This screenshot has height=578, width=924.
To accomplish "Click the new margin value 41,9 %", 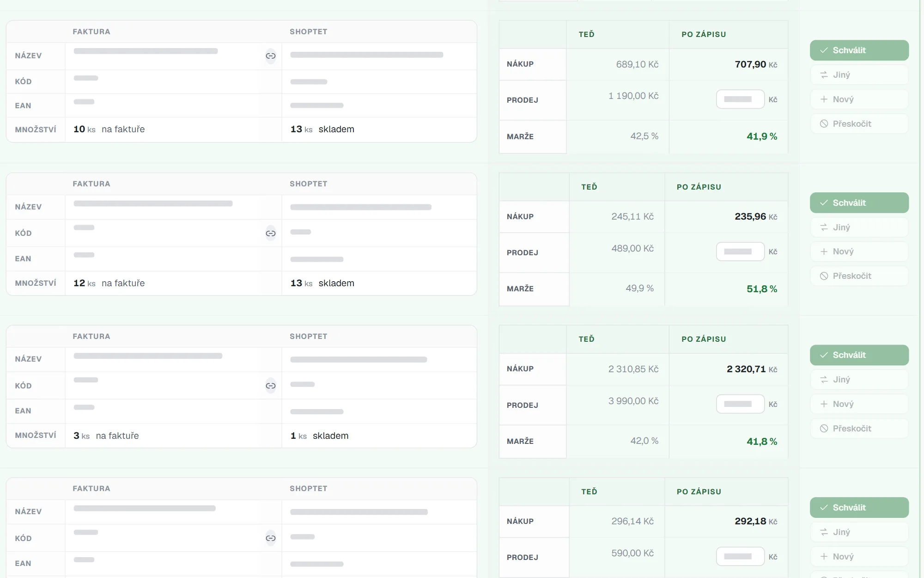I will [762, 136].
